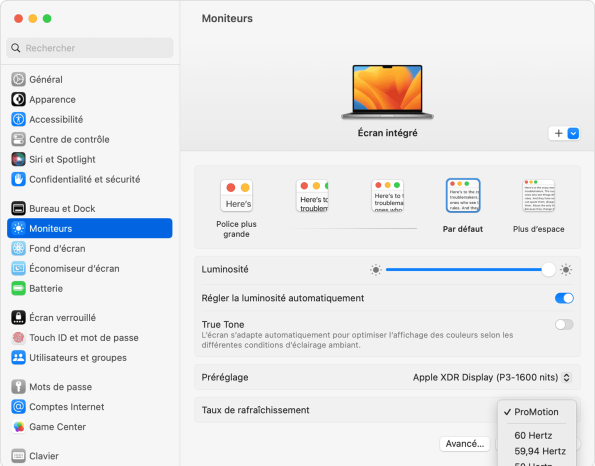
Task: Open Touch ID fingerprint icon
Action: [18, 337]
